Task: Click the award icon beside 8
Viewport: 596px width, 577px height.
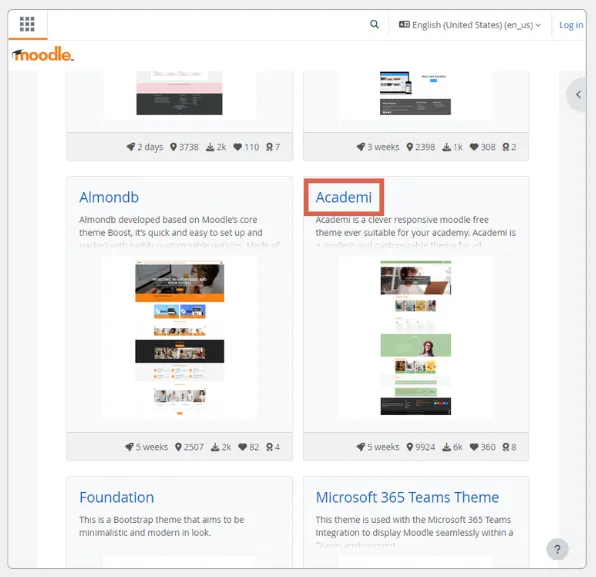Action: click(x=506, y=447)
